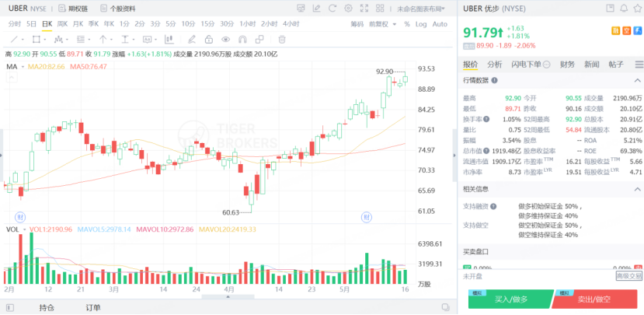Open the 持仓 positions tab at the bottom

tap(47, 307)
